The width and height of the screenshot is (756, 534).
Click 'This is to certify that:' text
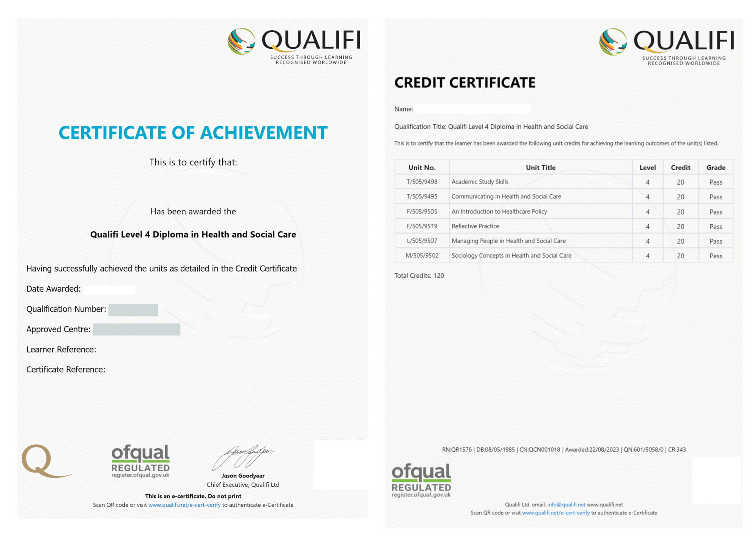click(x=193, y=162)
